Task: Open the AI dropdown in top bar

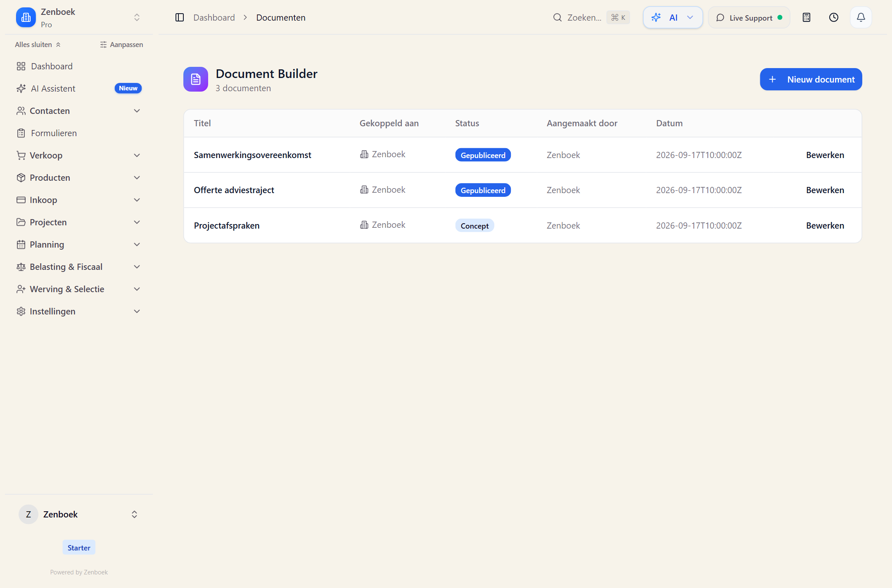Action: 673,17
